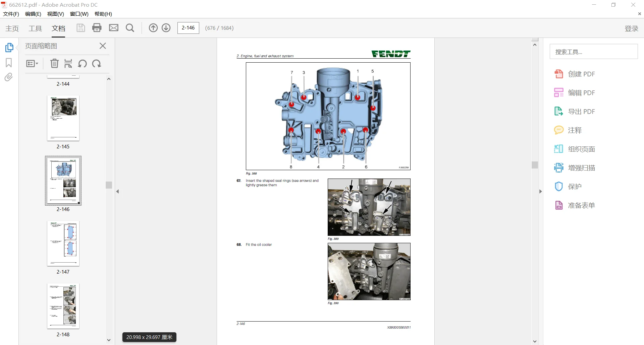This screenshot has width=644, height=345.
Task: Open the Print dialog
Action: point(97,27)
